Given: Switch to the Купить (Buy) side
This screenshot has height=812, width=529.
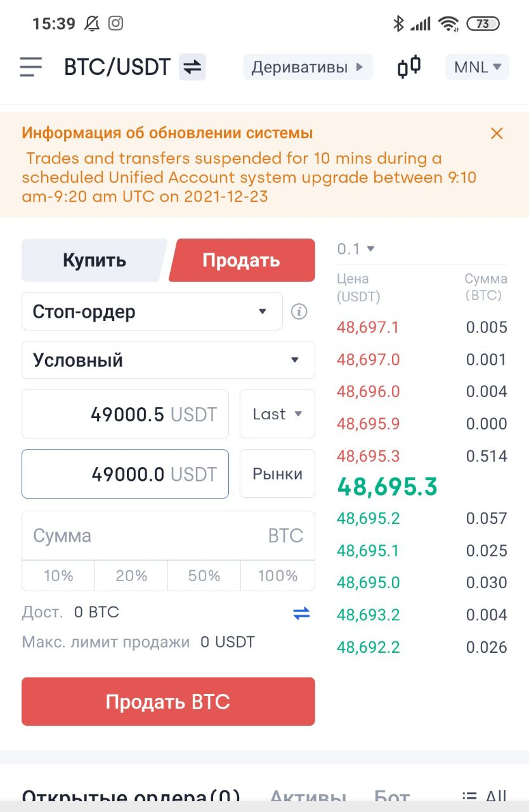Looking at the screenshot, I should (x=94, y=260).
